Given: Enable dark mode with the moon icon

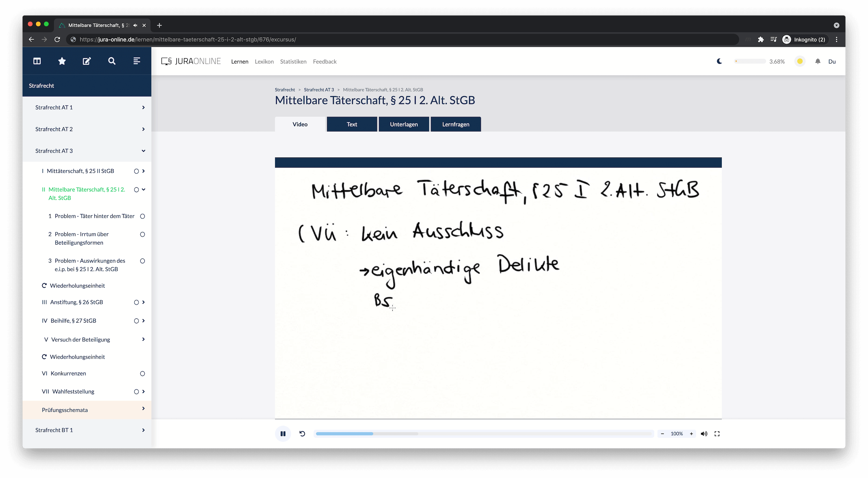Looking at the screenshot, I should click(719, 61).
